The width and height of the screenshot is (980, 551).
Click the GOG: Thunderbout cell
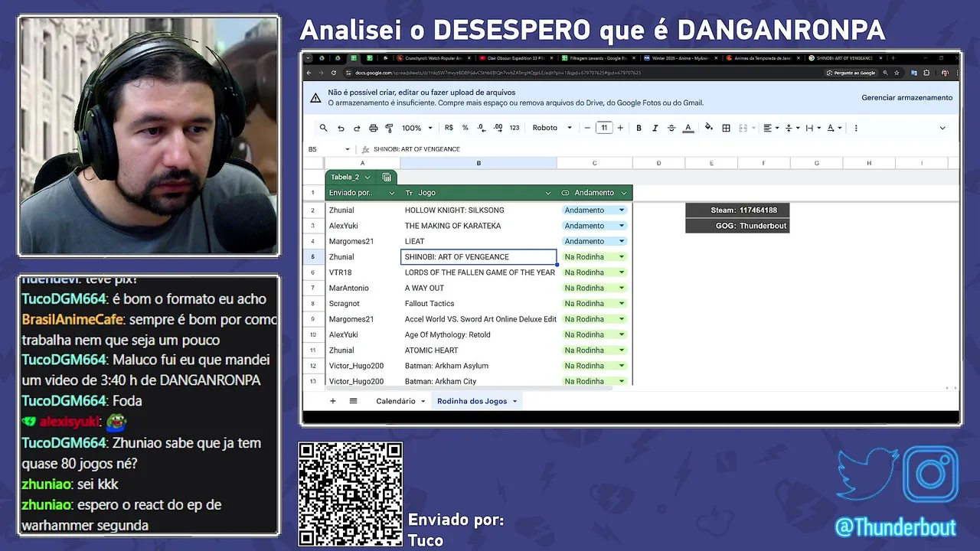coord(737,226)
